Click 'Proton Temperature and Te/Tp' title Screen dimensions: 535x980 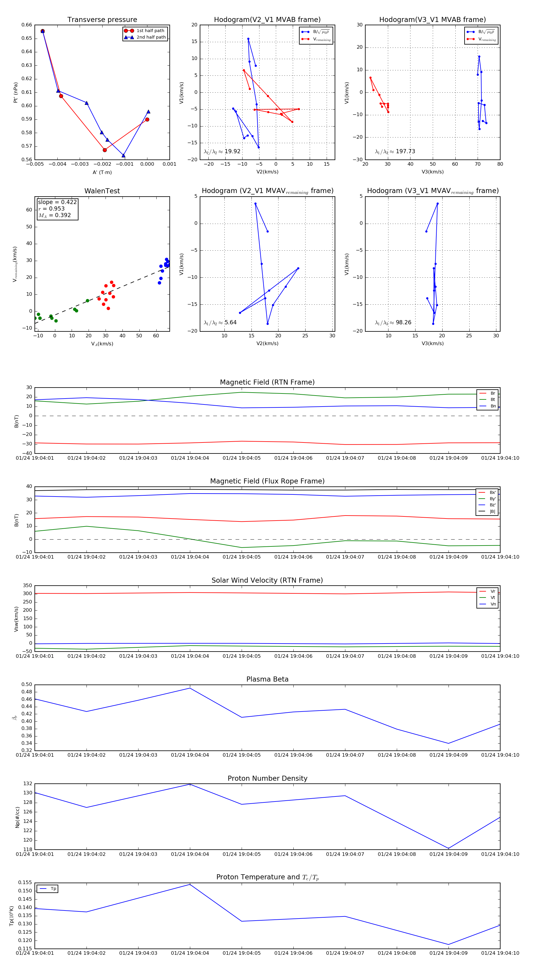tap(267, 877)
